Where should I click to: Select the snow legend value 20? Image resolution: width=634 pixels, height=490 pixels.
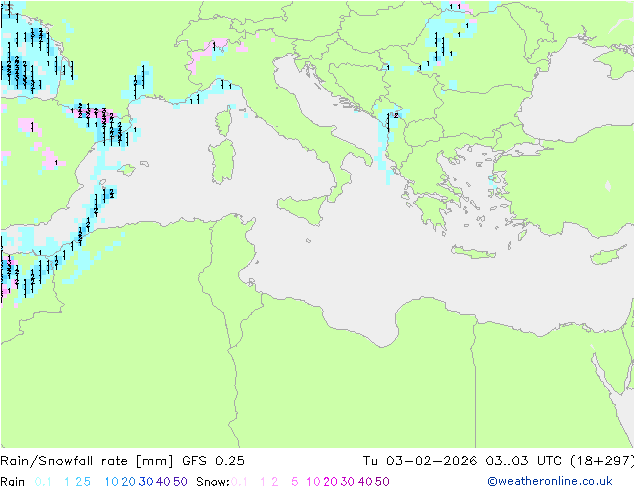[x=330, y=482]
